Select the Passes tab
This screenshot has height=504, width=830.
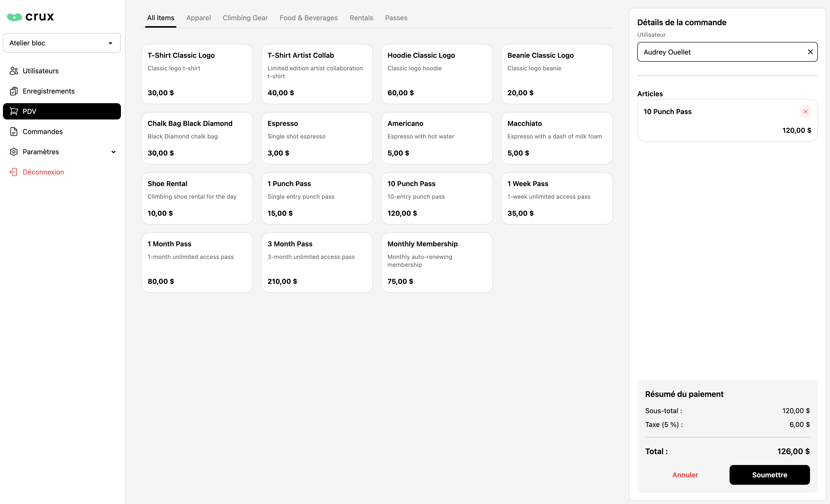[x=396, y=18]
